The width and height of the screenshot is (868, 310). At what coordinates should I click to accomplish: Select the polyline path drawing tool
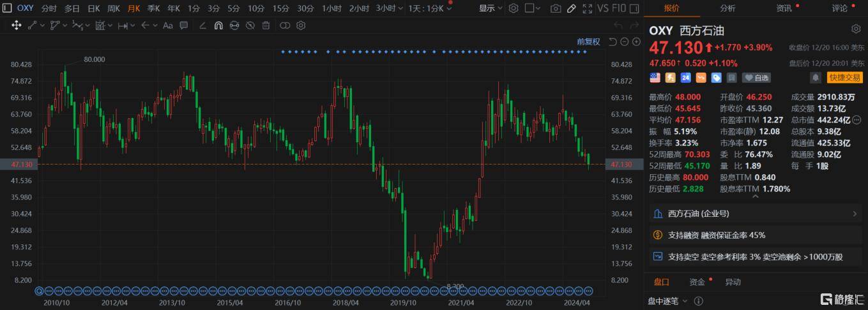(55, 26)
